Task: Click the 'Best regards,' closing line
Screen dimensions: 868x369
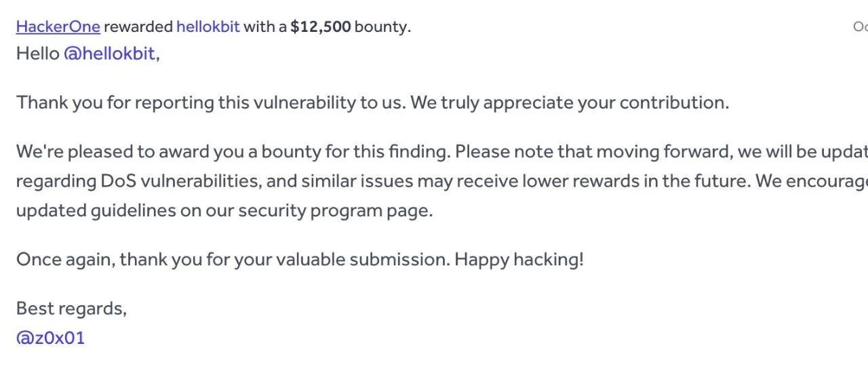Action: (71, 309)
